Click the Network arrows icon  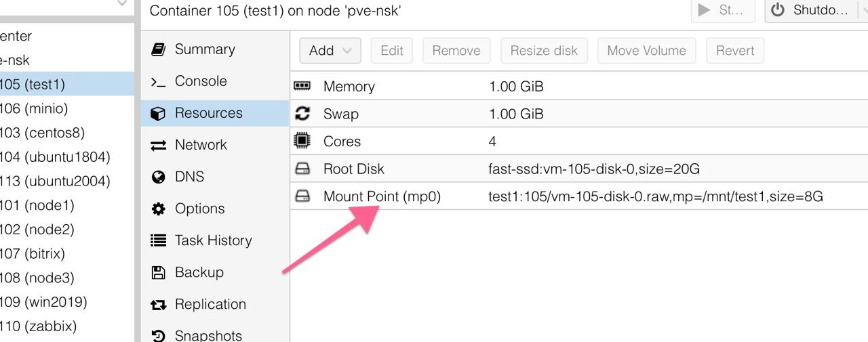158,145
